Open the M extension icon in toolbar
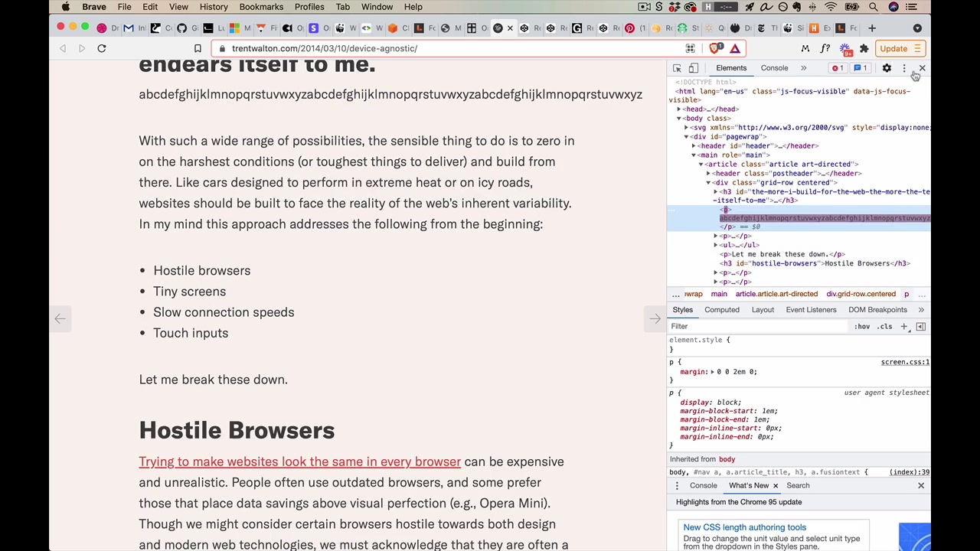 pyautogui.click(x=805, y=48)
